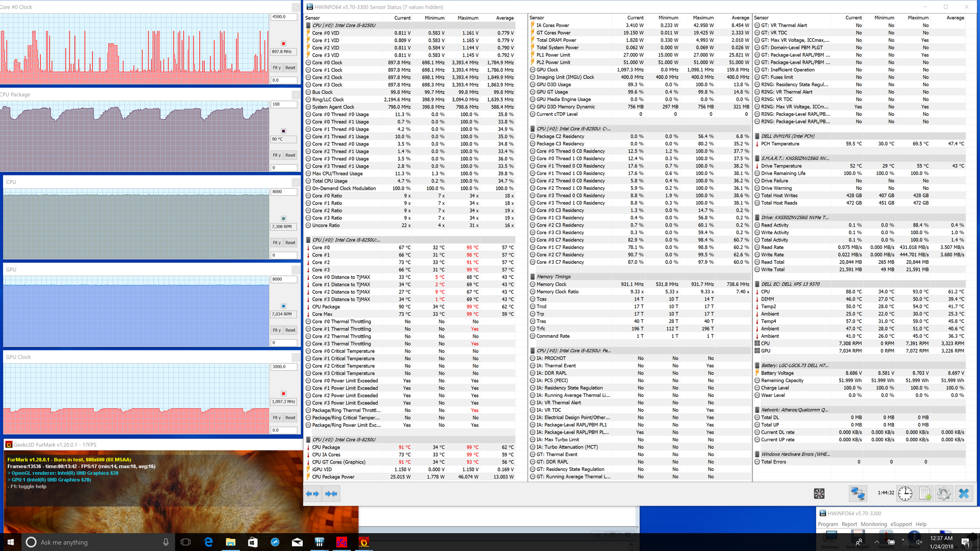The width and height of the screenshot is (980, 551).
Task: Open sensor settings gear icon
Action: click(x=944, y=493)
